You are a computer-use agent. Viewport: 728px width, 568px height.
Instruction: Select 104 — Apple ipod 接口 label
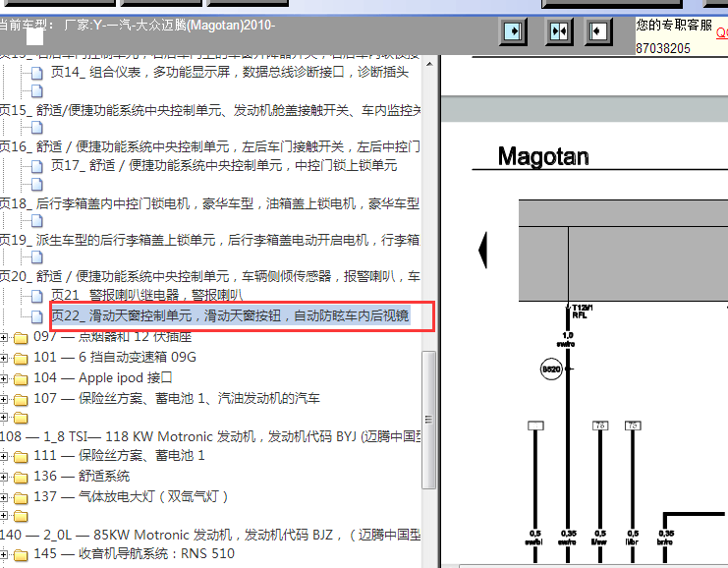(x=103, y=377)
